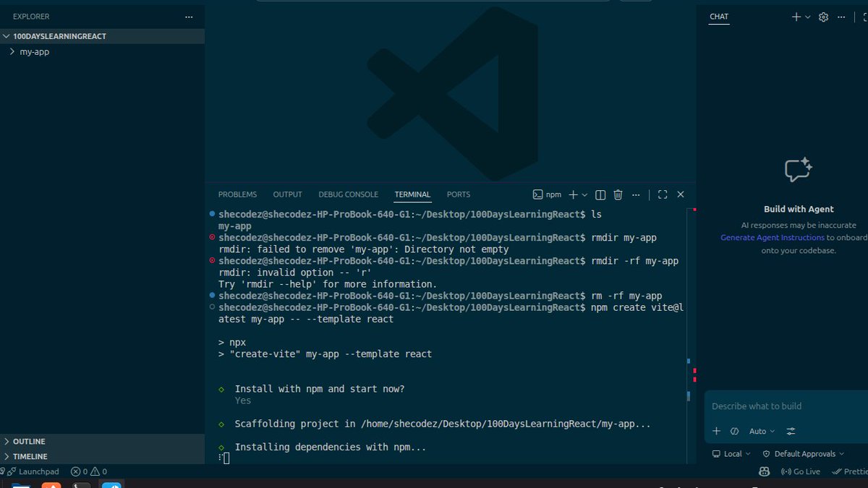Screen dimensions: 868x488
Task: Split the terminal panel
Action: pos(600,194)
